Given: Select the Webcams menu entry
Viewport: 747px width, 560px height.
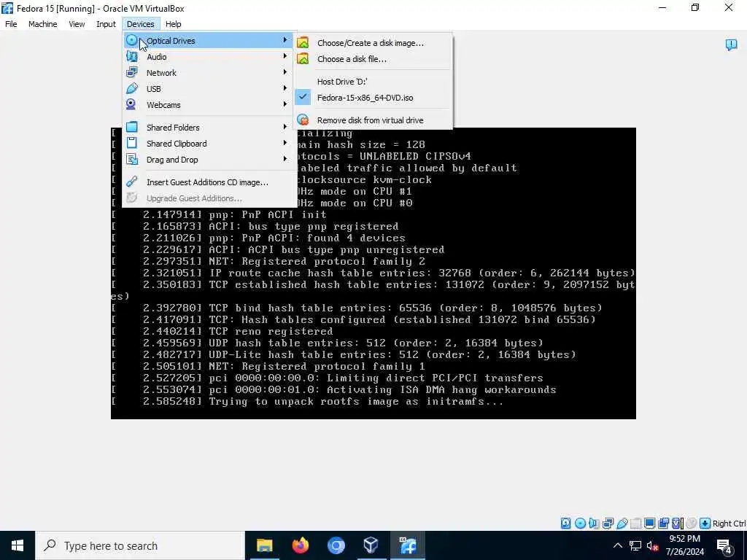Looking at the screenshot, I should (209, 105).
